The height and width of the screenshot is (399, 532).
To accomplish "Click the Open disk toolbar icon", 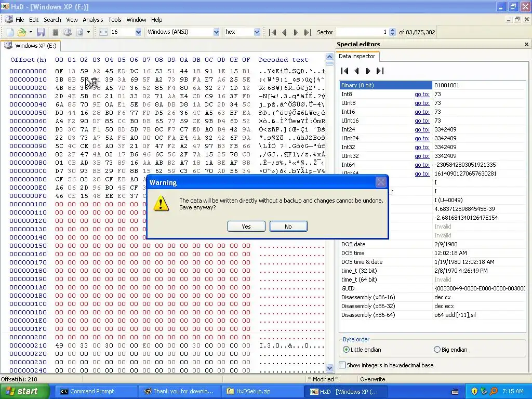I will pyautogui.click(x=68, y=32).
